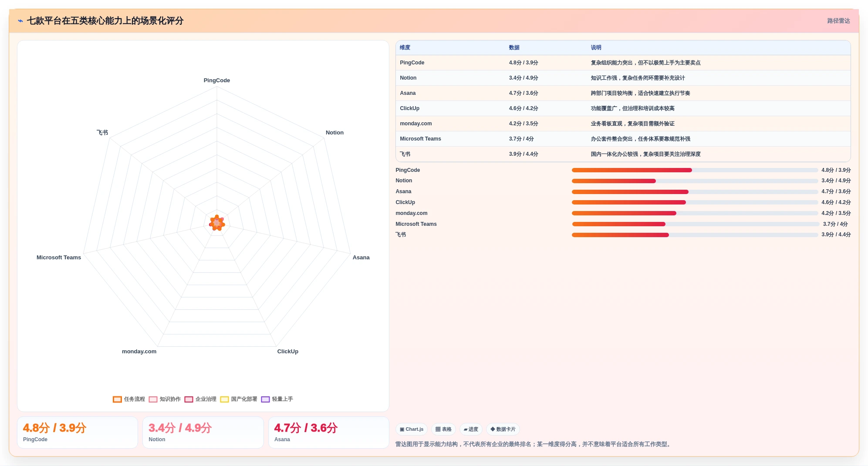Click the Asana progress bar
The width and height of the screenshot is (868, 466).
[x=695, y=192]
